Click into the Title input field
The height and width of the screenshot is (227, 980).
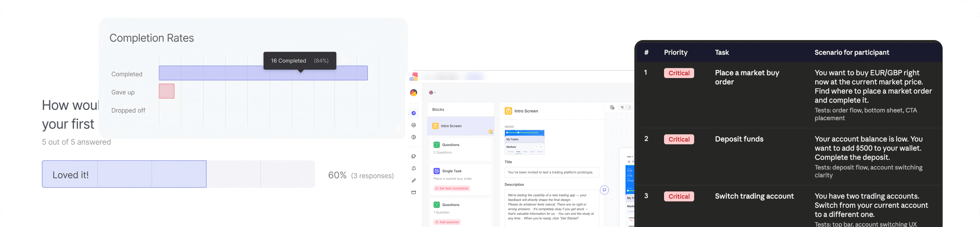(552, 172)
